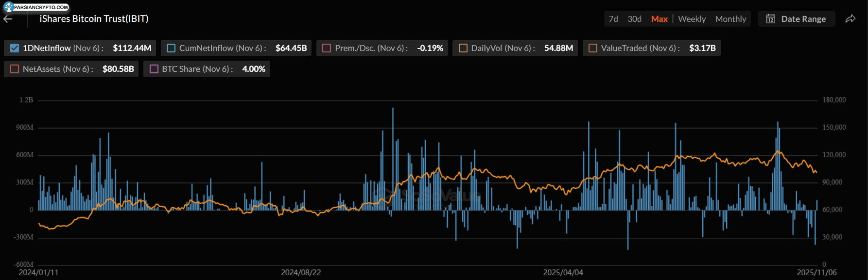Screen dimensions: 868x280
Task: Select the Max range tab
Action: tap(659, 19)
